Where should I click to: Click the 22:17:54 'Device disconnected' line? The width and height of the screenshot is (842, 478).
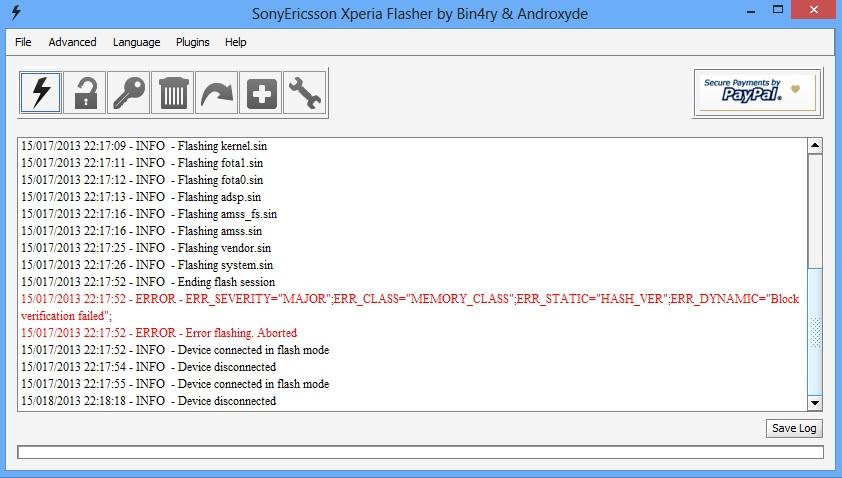pyautogui.click(x=149, y=367)
